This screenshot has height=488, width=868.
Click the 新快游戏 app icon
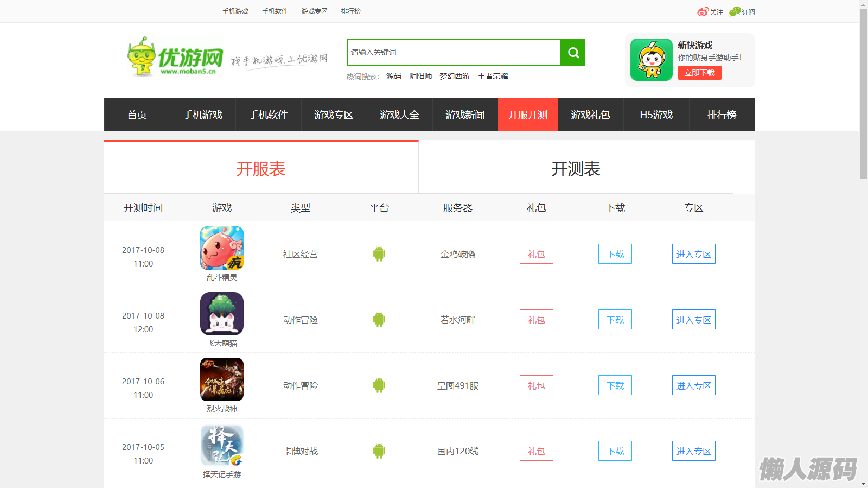652,60
